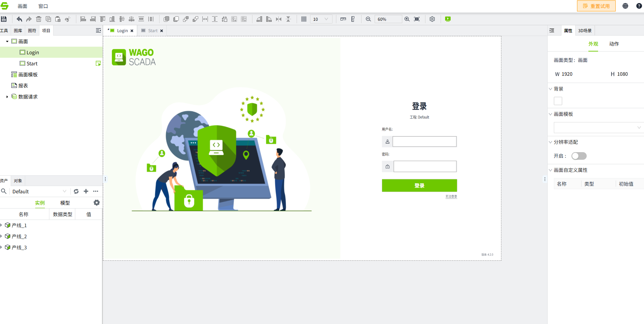Switch to the 3D场景 tab

point(585,30)
